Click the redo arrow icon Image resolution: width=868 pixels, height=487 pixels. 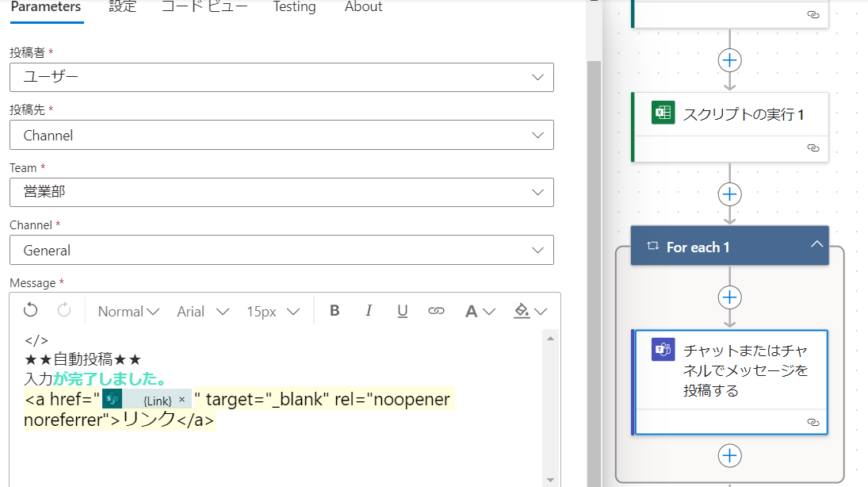(64, 310)
